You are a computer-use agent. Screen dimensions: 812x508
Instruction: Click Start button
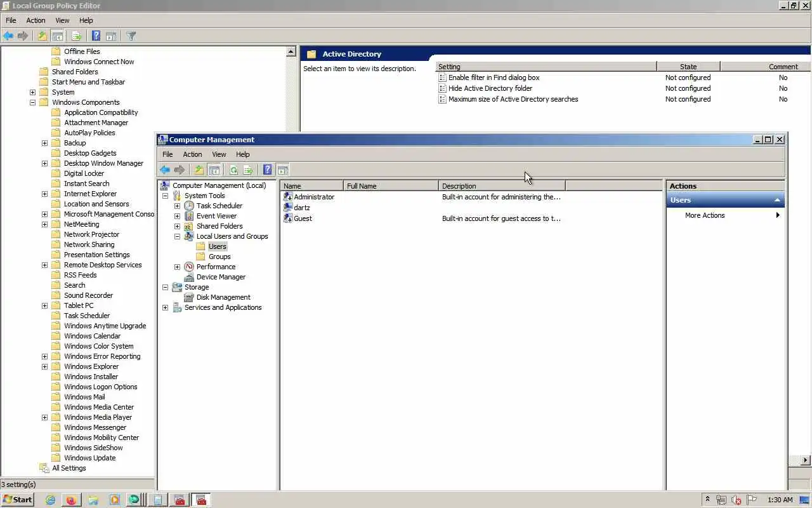click(17, 500)
